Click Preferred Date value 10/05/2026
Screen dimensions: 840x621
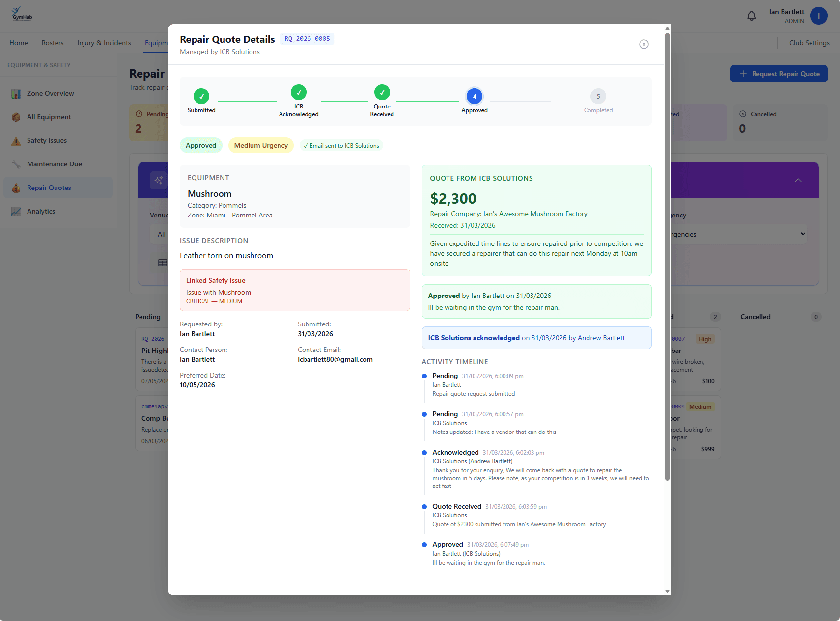tap(197, 385)
